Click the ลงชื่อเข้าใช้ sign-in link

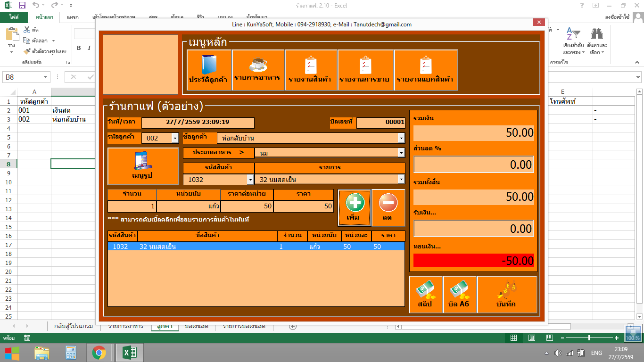click(x=618, y=17)
